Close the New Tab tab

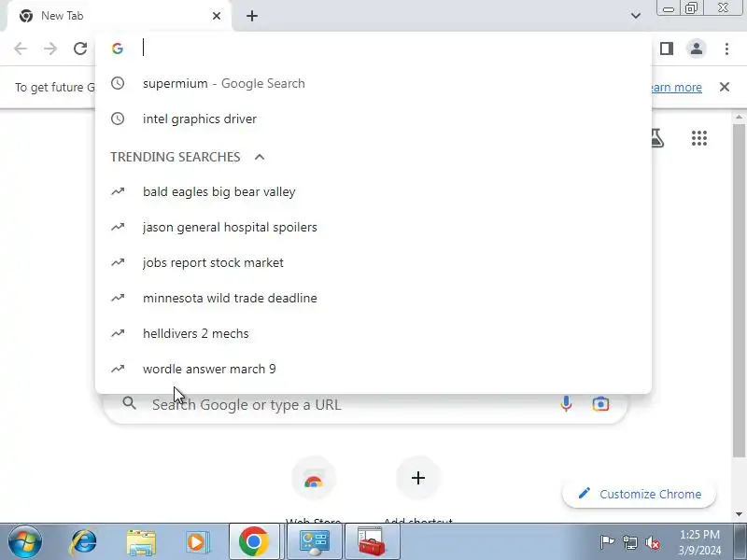pos(217,16)
